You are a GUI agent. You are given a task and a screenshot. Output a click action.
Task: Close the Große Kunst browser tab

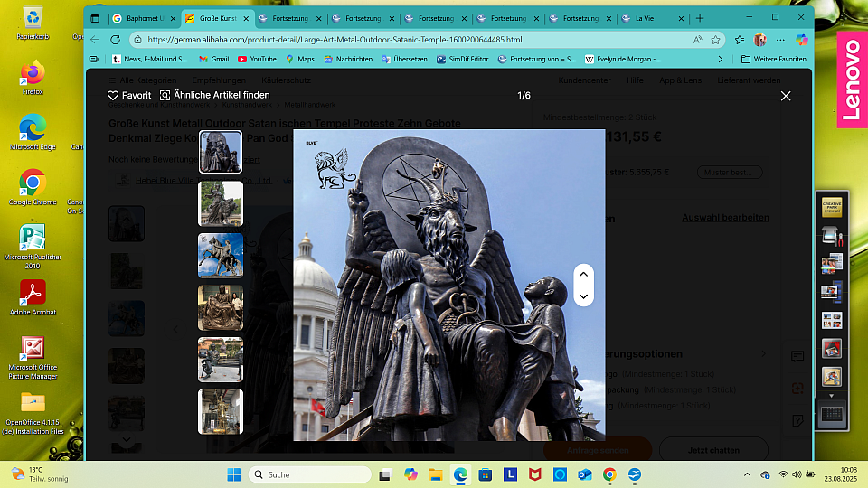[x=246, y=18]
